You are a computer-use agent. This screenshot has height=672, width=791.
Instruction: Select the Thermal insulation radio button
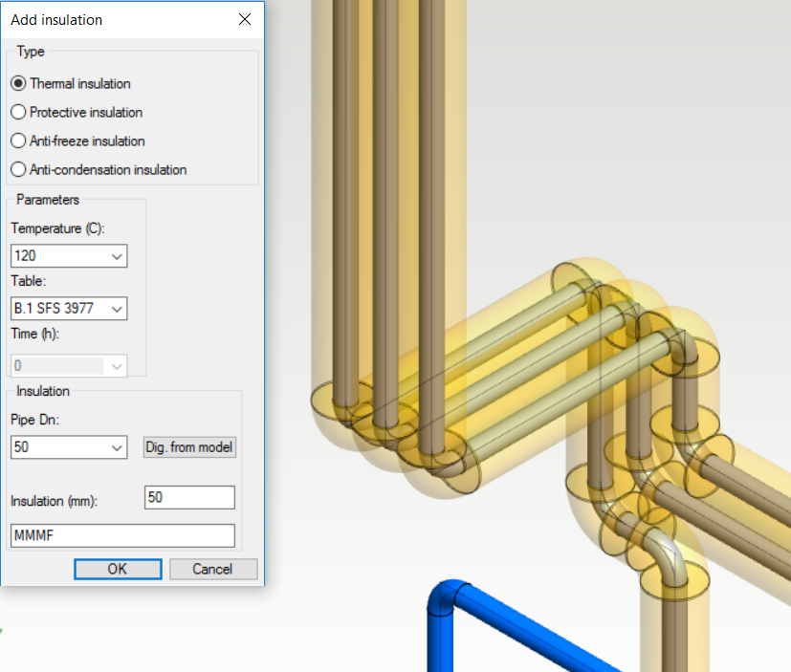(18, 84)
